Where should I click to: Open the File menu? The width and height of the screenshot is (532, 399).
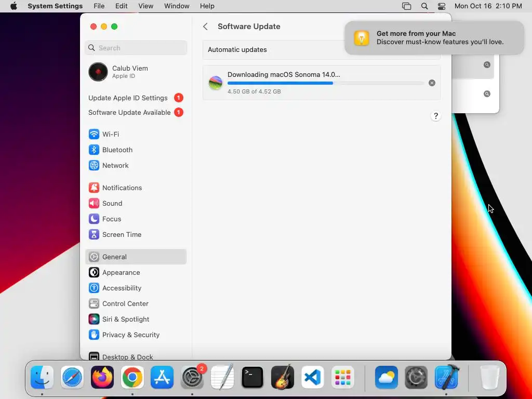click(x=99, y=6)
